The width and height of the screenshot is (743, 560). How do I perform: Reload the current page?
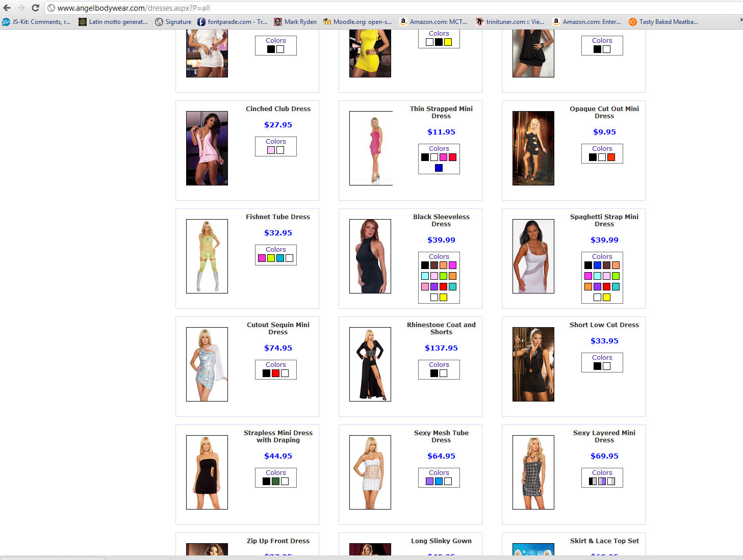pyautogui.click(x=35, y=8)
